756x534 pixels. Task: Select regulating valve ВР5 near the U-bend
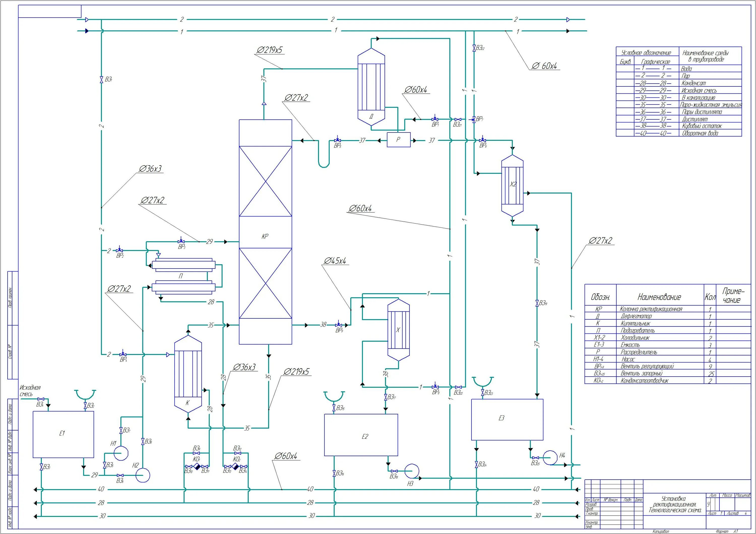[337, 140]
